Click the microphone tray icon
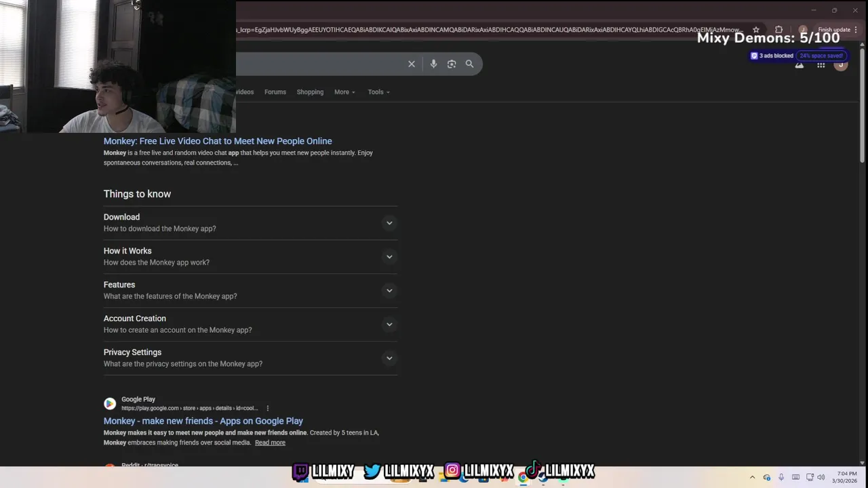The width and height of the screenshot is (868, 488). (x=781, y=477)
